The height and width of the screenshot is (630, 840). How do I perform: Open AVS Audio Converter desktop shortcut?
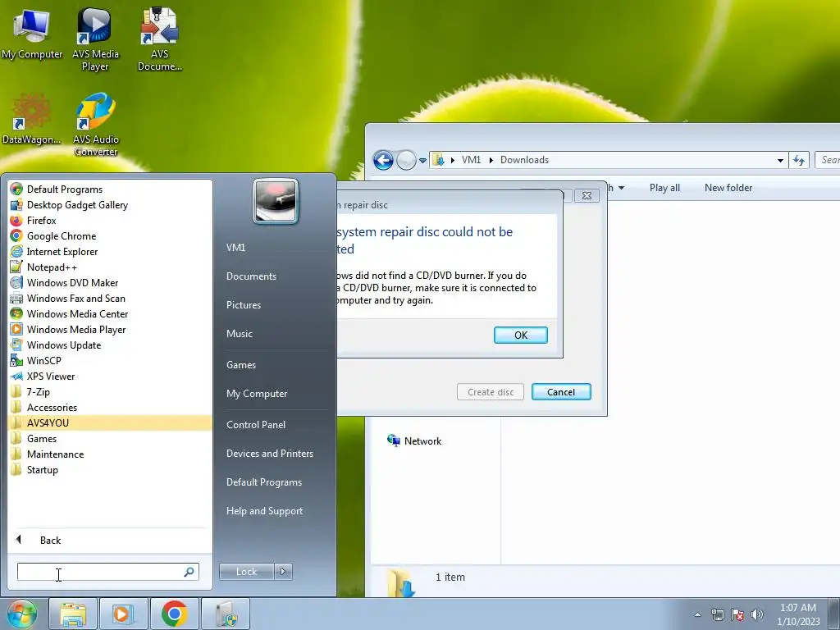[x=95, y=125]
